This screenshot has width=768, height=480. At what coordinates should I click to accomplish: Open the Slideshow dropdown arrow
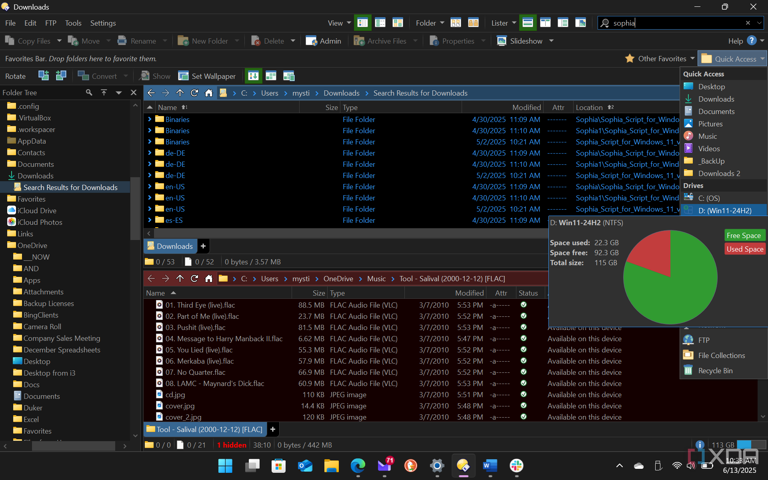[551, 41]
